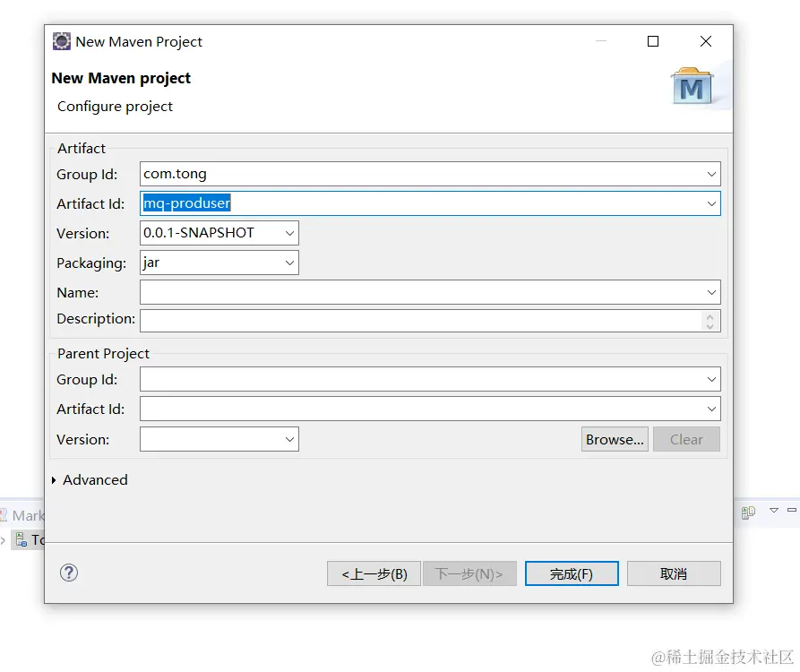Finish with the 完成(F) button
This screenshot has height=672, width=800.
[x=572, y=573]
